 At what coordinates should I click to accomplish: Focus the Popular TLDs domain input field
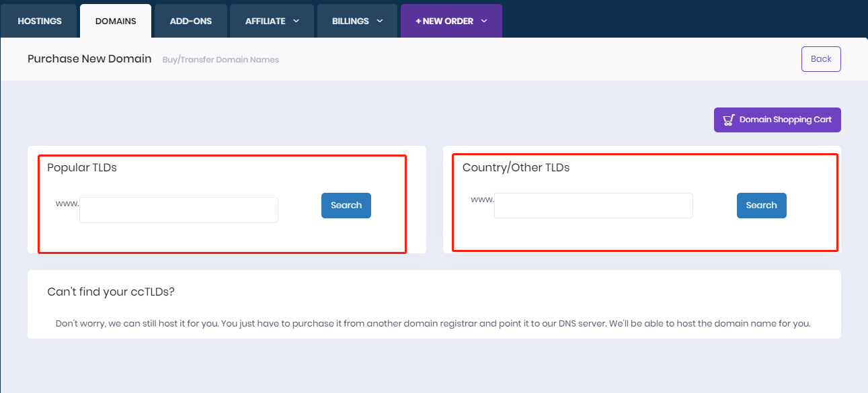tap(179, 210)
